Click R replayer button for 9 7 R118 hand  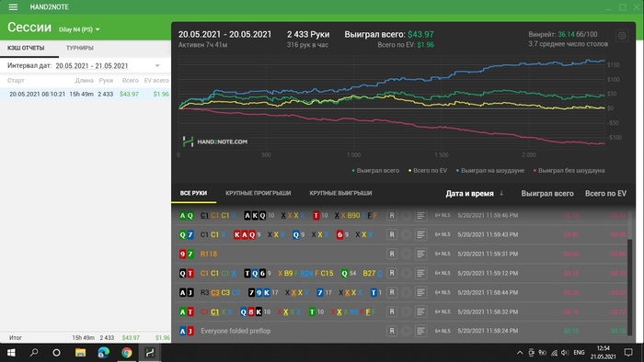pyautogui.click(x=392, y=254)
